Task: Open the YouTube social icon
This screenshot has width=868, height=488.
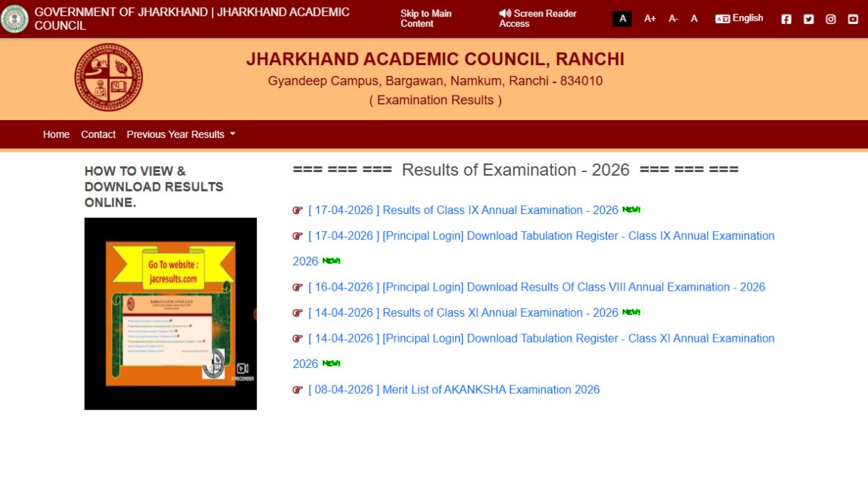Action: click(853, 20)
